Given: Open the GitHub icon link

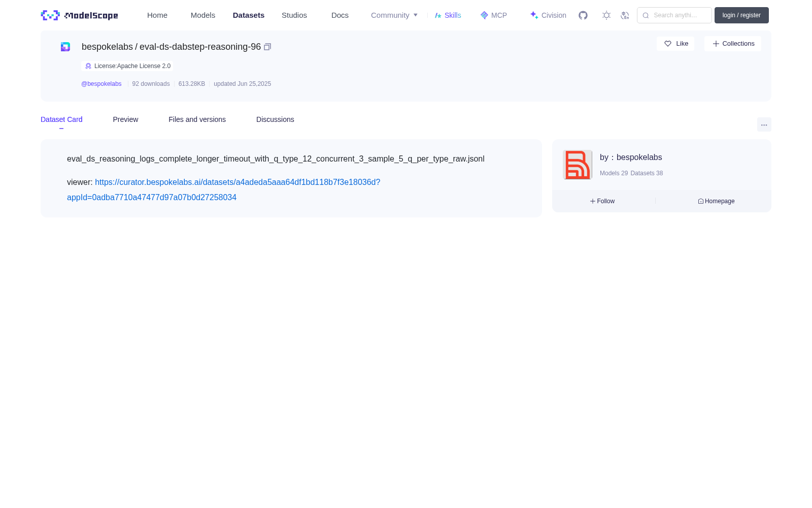Looking at the screenshot, I should tap(583, 15).
